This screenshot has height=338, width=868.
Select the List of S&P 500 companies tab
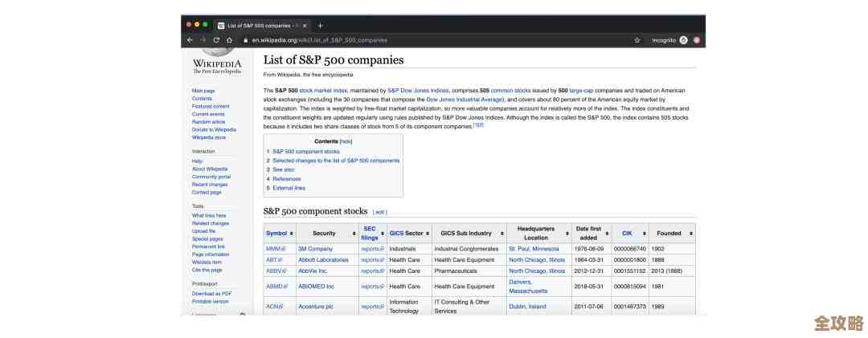[257, 25]
